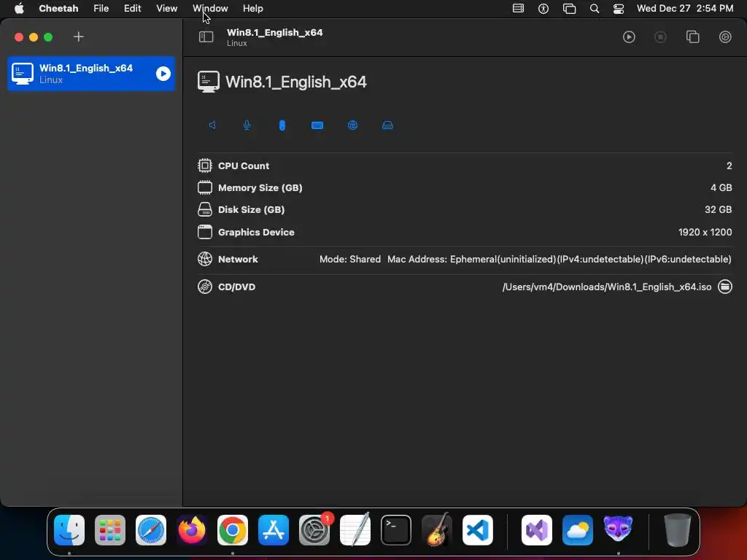Screen dimensions: 747x560
Task: Click the Mode: Shared network text
Action: coord(350,259)
